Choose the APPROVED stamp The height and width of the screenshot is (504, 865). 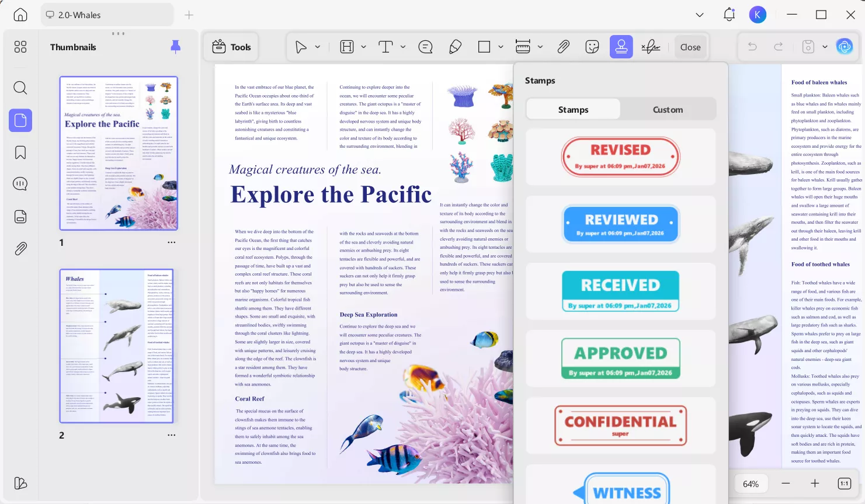point(620,358)
